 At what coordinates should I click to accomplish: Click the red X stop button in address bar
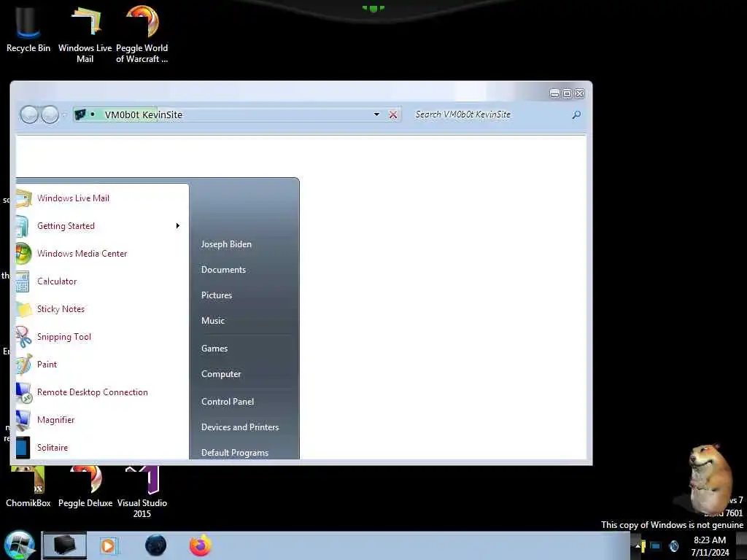pyautogui.click(x=393, y=114)
